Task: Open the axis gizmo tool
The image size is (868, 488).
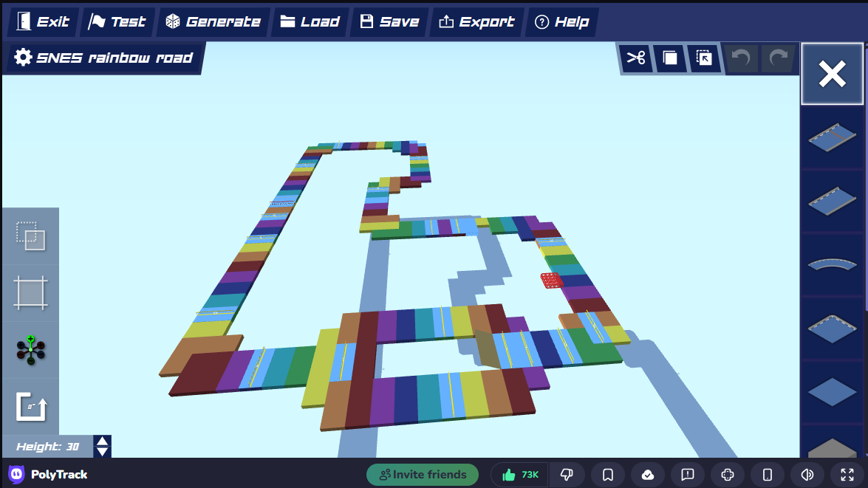Action: click(x=30, y=350)
